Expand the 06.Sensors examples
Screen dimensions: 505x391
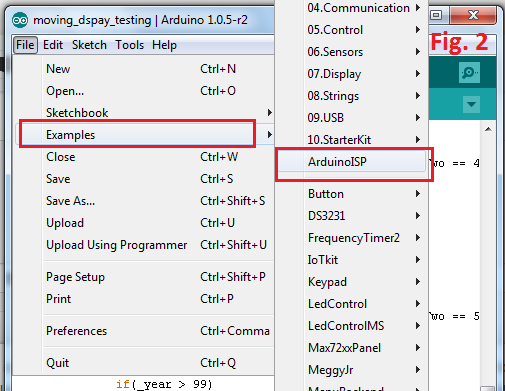(352, 52)
